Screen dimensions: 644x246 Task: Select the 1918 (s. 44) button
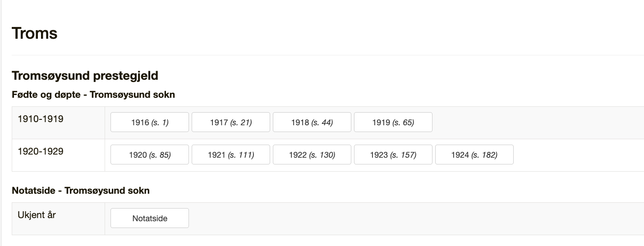(312, 122)
